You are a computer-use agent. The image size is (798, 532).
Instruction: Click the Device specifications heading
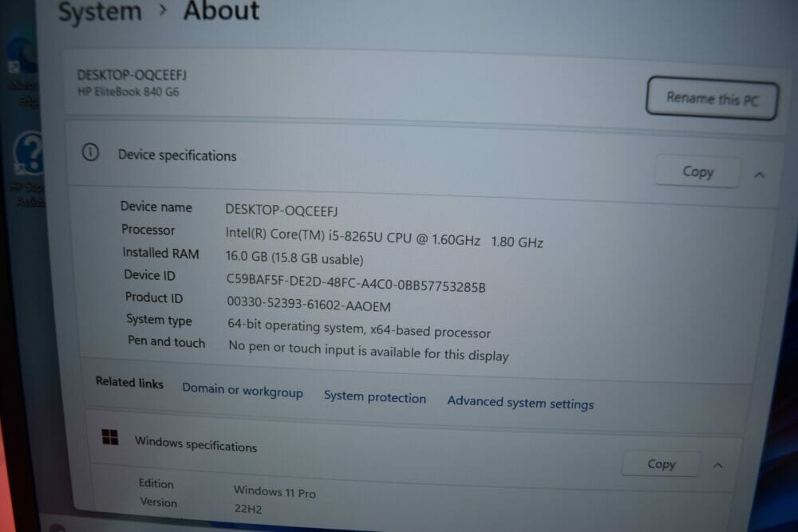pos(177,155)
